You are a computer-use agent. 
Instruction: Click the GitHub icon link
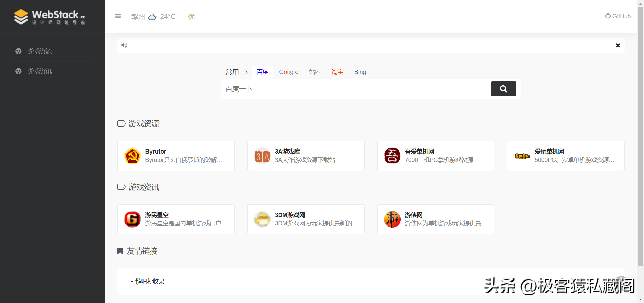pyautogui.click(x=618, y=16)
